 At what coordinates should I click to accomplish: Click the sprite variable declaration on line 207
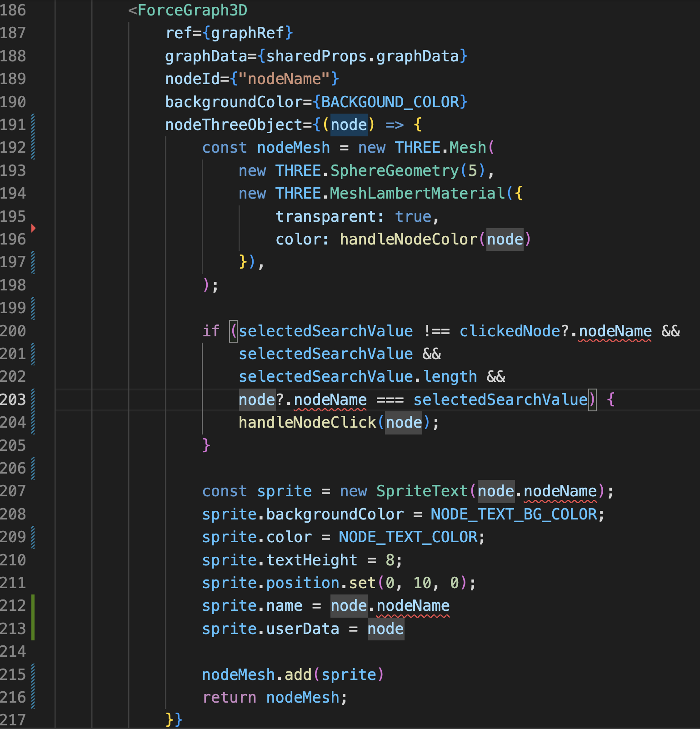[284, 491]
